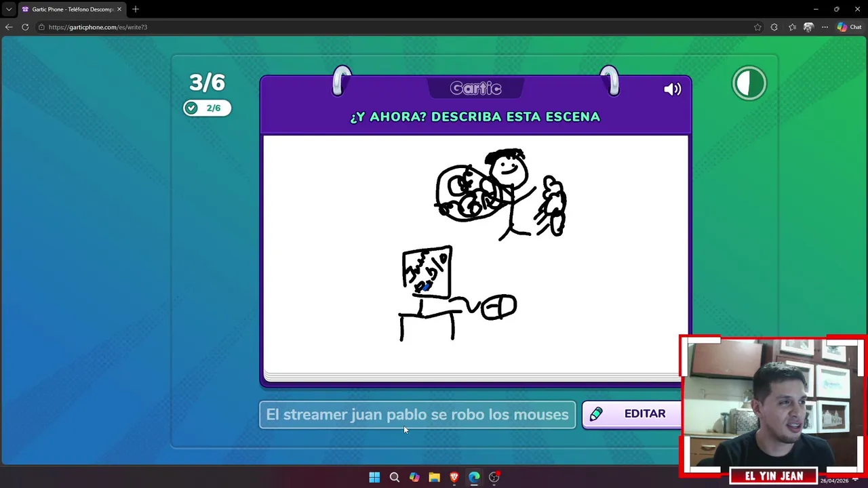Click the scene description text field

click(x=417, y=414)
